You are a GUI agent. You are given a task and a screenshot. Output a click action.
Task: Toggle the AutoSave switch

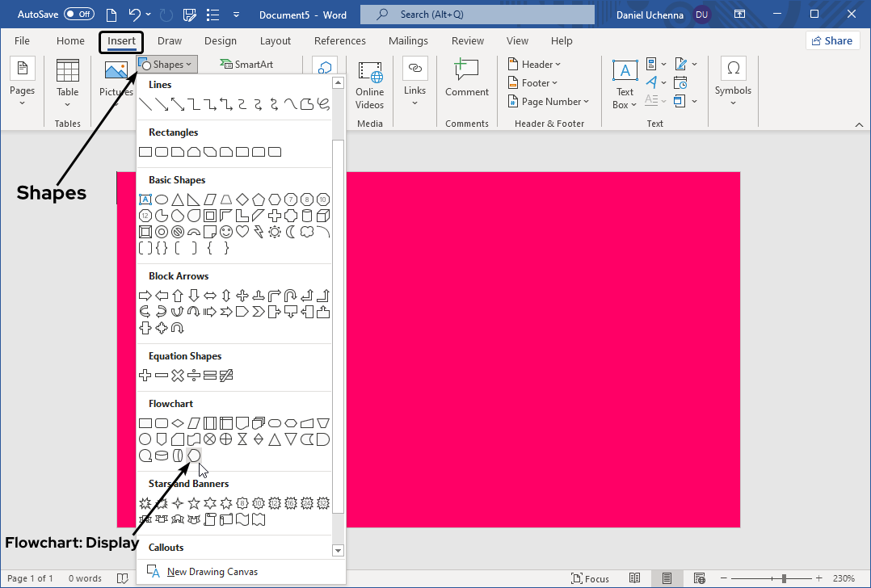tap(78, 15)
